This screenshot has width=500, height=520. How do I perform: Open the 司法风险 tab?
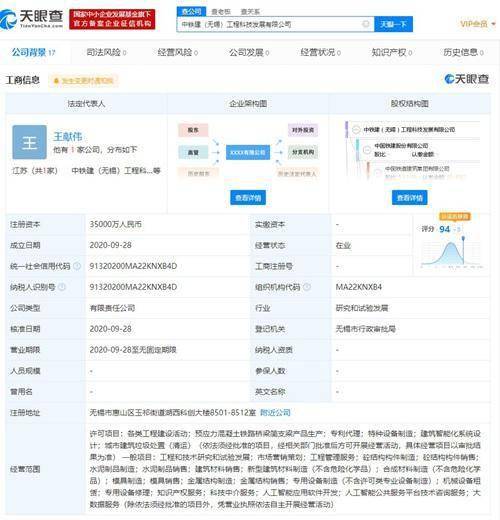(x=106, y=52)
